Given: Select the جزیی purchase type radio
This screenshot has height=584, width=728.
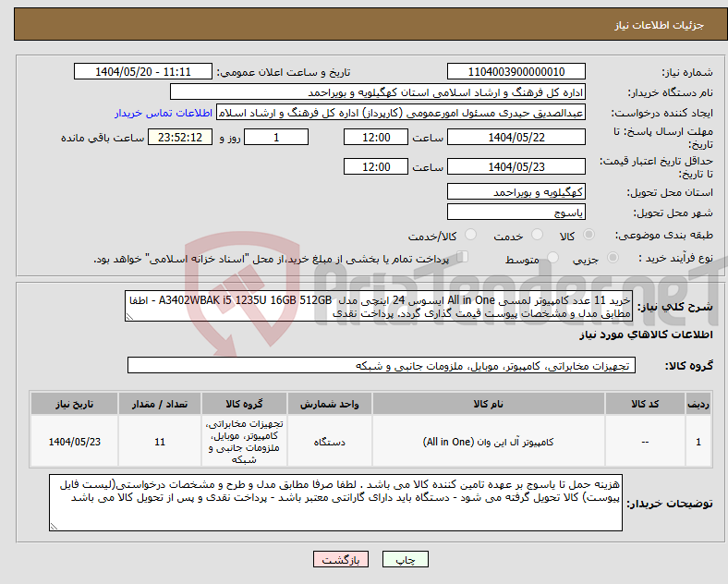Looking at the screenshot, I should (613, 258).
